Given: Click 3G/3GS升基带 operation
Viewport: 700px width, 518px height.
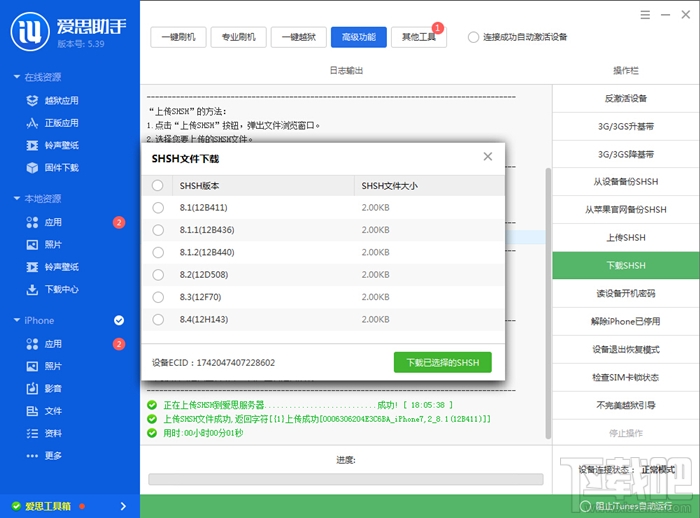Looking at the screenshot, I should (x=625, y=126).
